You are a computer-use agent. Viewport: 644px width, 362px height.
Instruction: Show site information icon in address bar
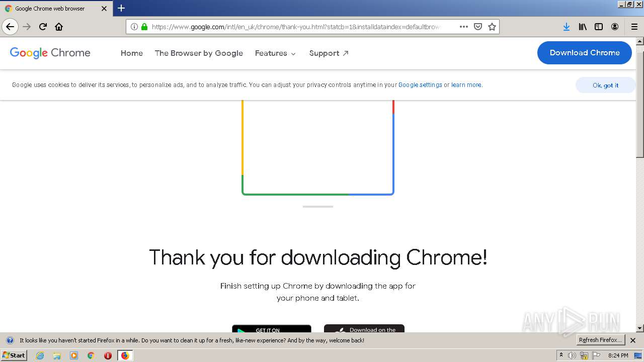click(x=134, y=27)
